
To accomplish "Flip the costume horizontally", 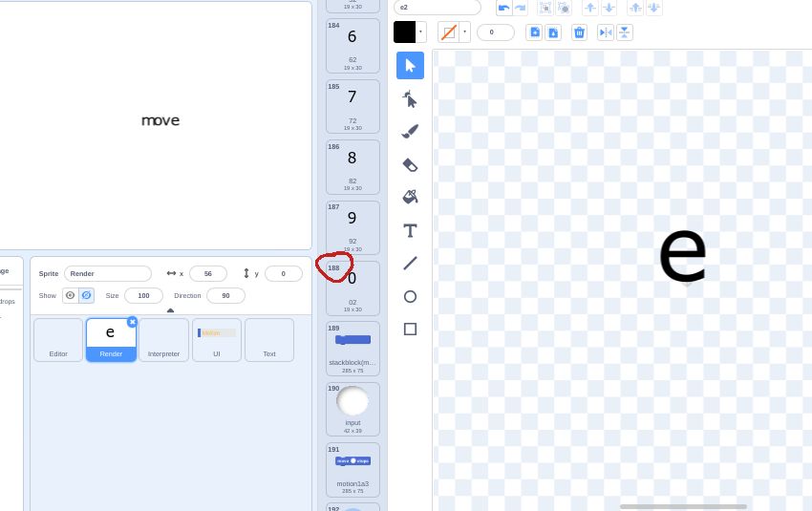I will (x=606, y=32).
